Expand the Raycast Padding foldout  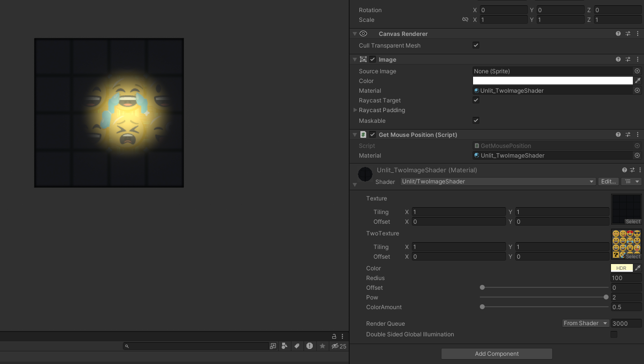[355, 110]
